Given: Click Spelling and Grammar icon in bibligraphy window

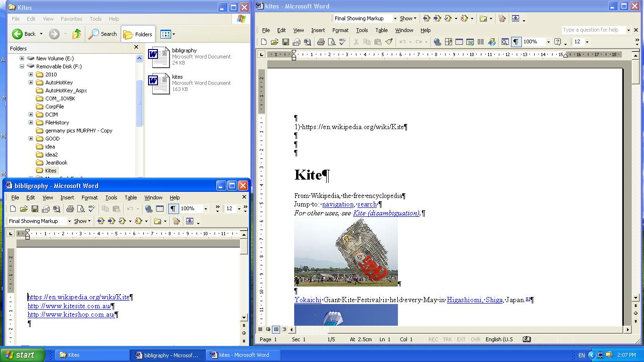Looking at the screenshot, I should (x=91, y=209).
